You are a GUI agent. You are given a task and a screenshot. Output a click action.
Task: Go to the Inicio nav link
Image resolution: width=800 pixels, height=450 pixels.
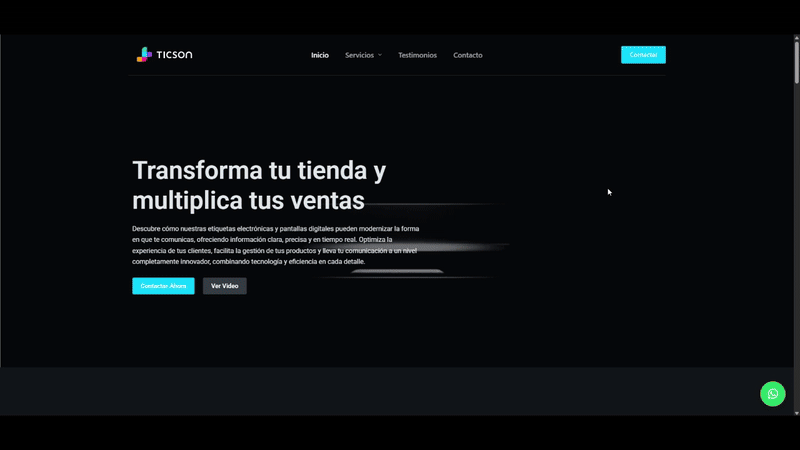click(x=319, y=55)
